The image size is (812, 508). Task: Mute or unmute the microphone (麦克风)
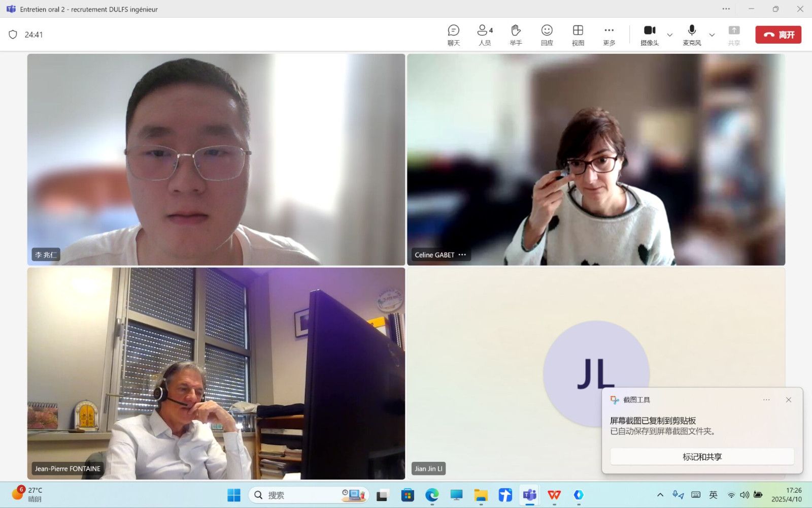(x=691, y=35)
